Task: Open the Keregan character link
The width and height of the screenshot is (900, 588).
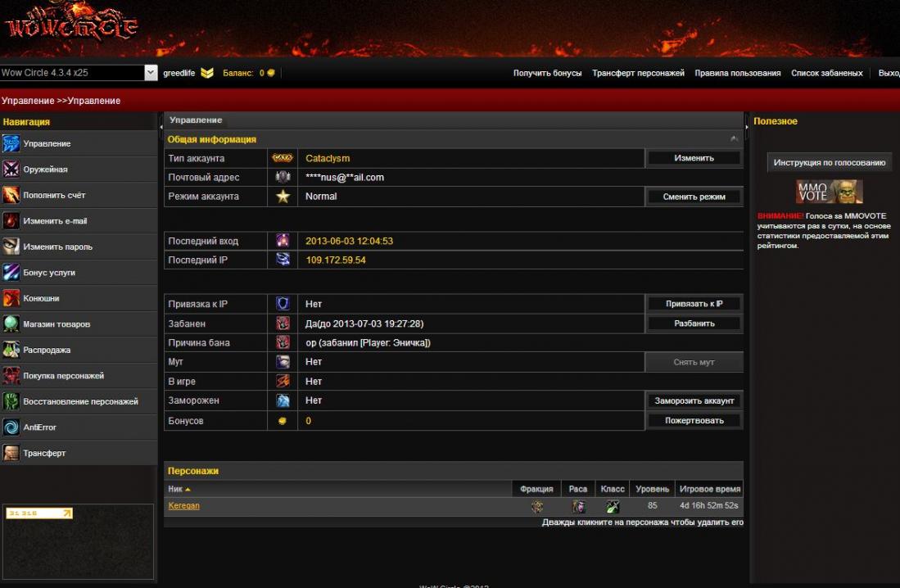Action: [183, 506]
